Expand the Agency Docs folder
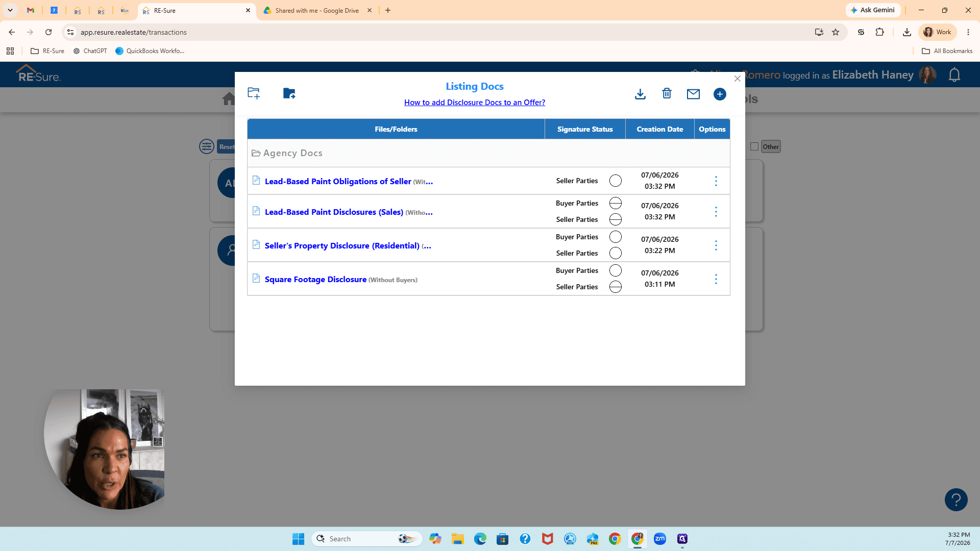The image size is (980, 551). [x=287, y=153]
